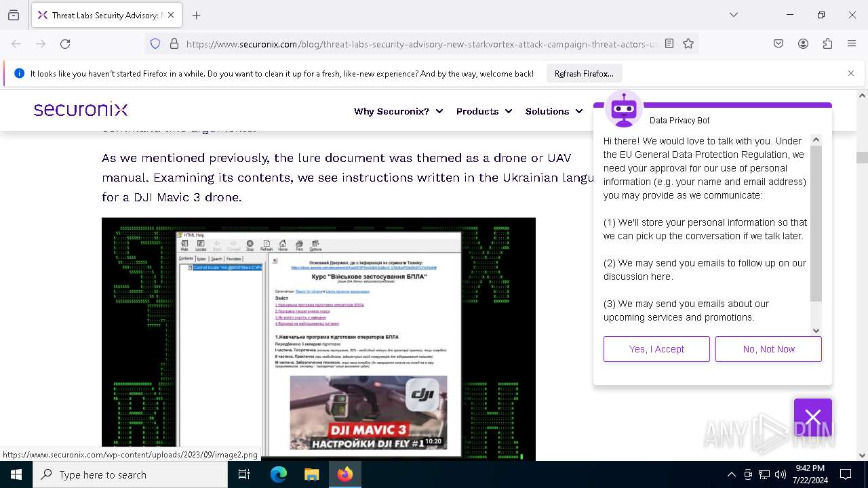Toggle reader view icon
The width and height of the screenshot is (868, 488).
(669, 43)
